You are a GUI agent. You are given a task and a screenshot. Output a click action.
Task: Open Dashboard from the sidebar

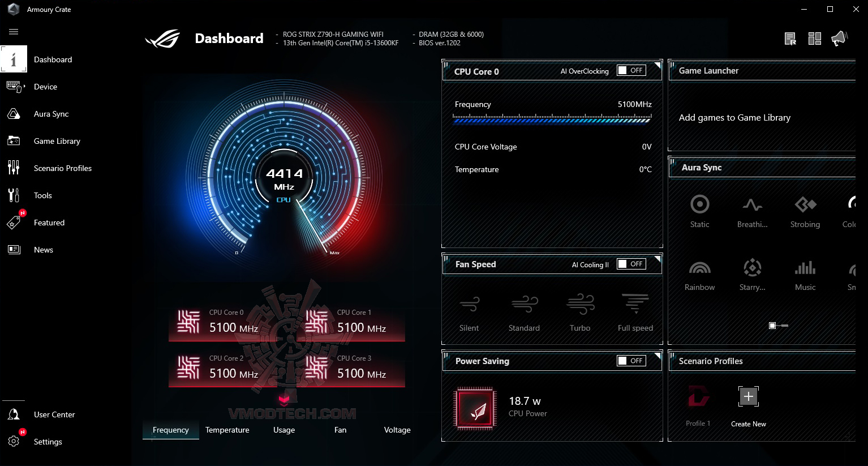click(x=53, y=59)
